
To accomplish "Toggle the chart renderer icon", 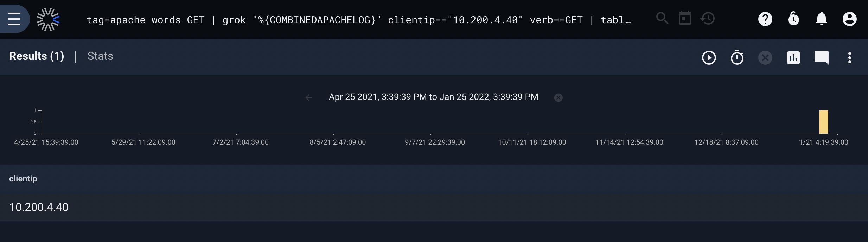I will 793,58.
